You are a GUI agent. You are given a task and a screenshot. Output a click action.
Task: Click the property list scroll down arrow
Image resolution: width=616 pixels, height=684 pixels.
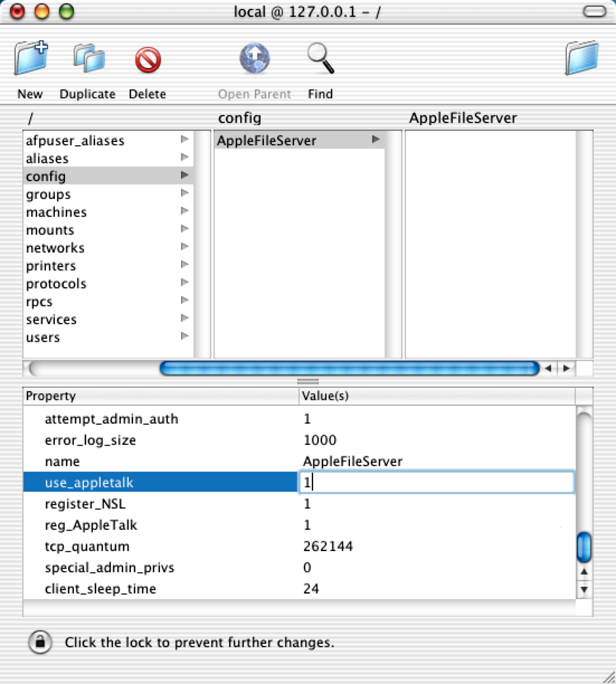[584, 589]
